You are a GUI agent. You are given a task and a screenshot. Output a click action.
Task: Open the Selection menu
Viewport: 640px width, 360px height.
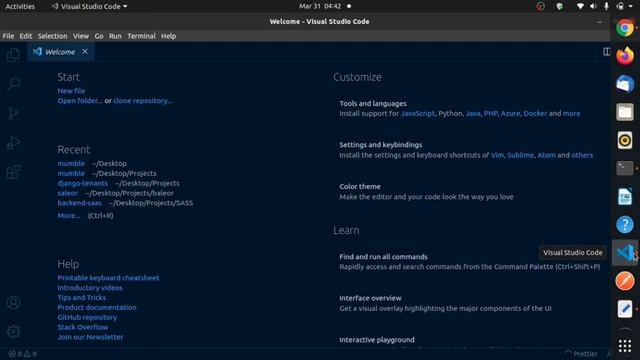(x=52, y=36)
